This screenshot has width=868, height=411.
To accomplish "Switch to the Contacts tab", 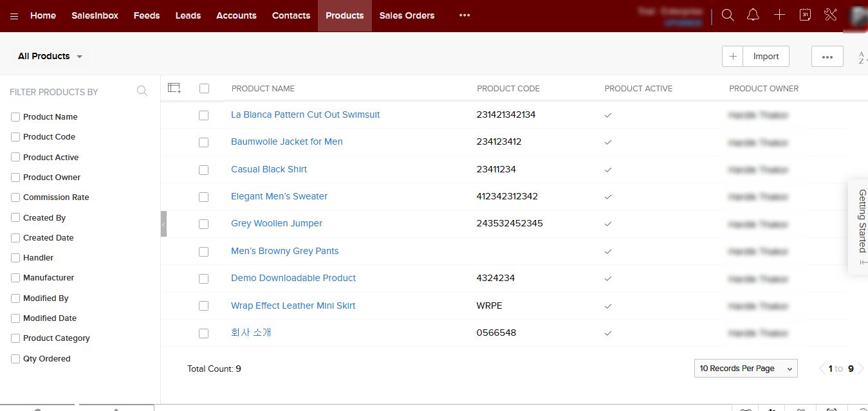I will (x=291, y=15).
